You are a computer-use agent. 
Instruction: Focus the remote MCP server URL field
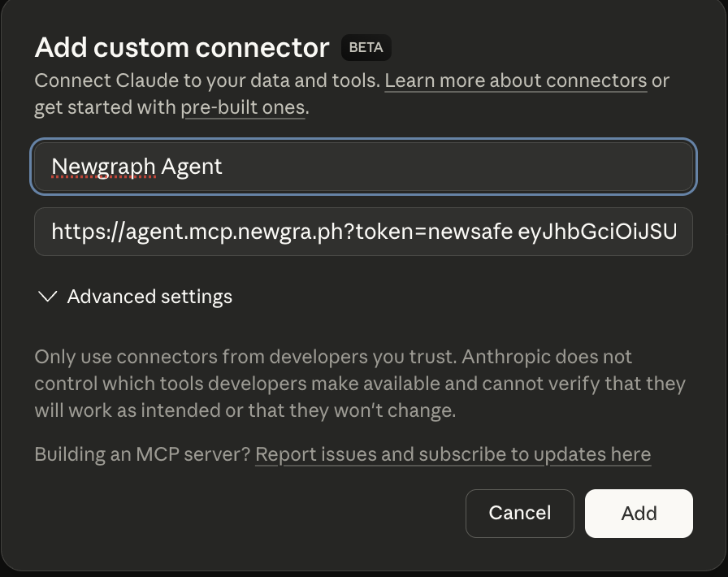[363, 232]
